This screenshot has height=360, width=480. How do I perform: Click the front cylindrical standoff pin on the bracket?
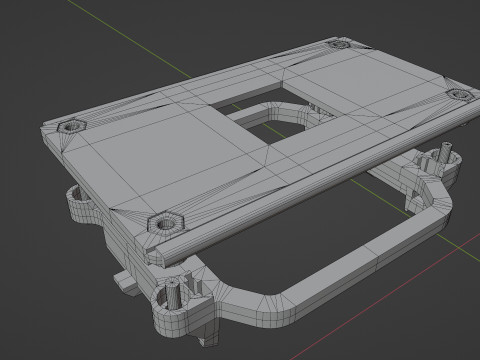[172, 294]
